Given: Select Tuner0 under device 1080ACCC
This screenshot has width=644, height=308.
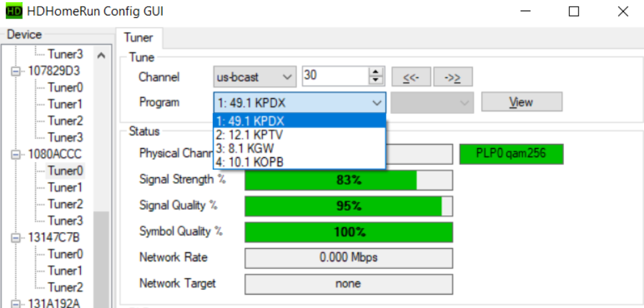Looking at the screenshot, I should pyautogui.click(x=65, y=171).
